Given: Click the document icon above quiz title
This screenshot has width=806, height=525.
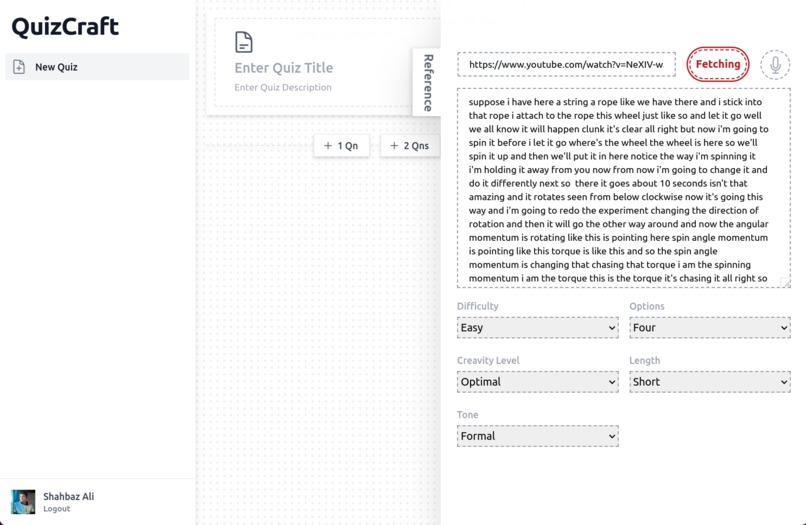Looking at the screenshot, I should point(244,42).
